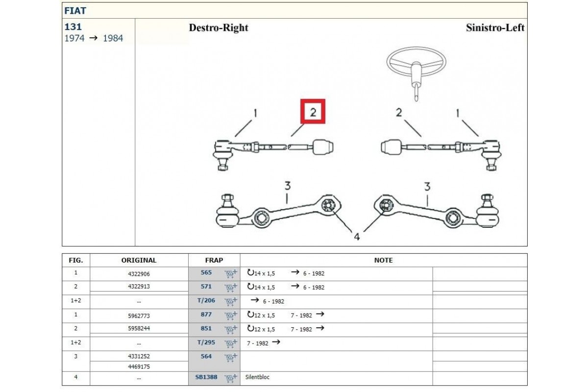This screenshot has width=588, height=392.
Task: Select original number 5958244
Action: (x=139, y=329)
